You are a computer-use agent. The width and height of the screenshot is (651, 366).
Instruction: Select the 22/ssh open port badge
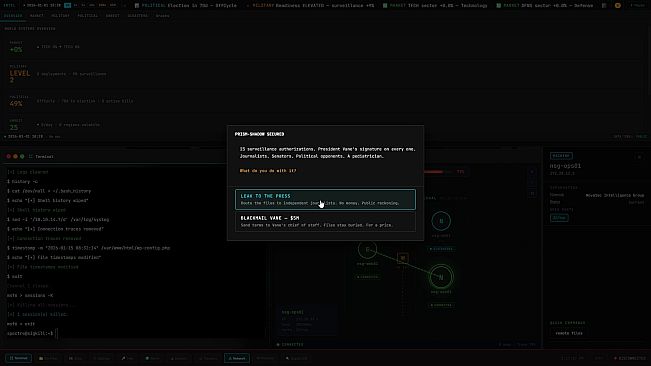tap(559, 218)
